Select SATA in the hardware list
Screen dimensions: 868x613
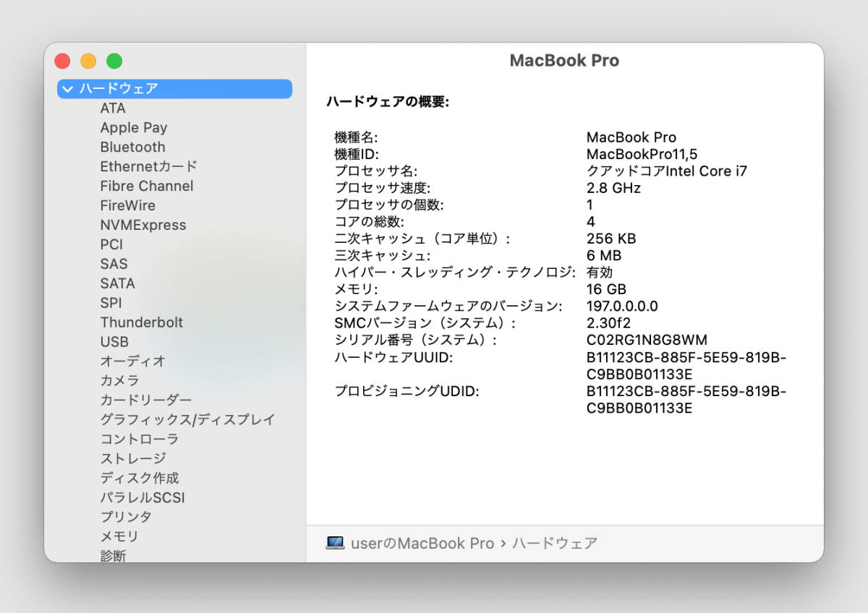coord(117,284)
